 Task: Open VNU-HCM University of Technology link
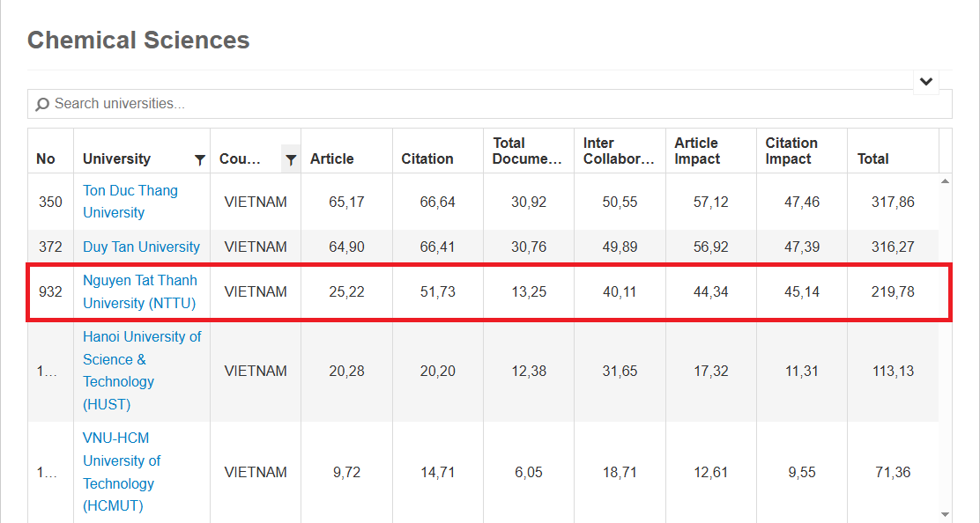click(122, 472)
